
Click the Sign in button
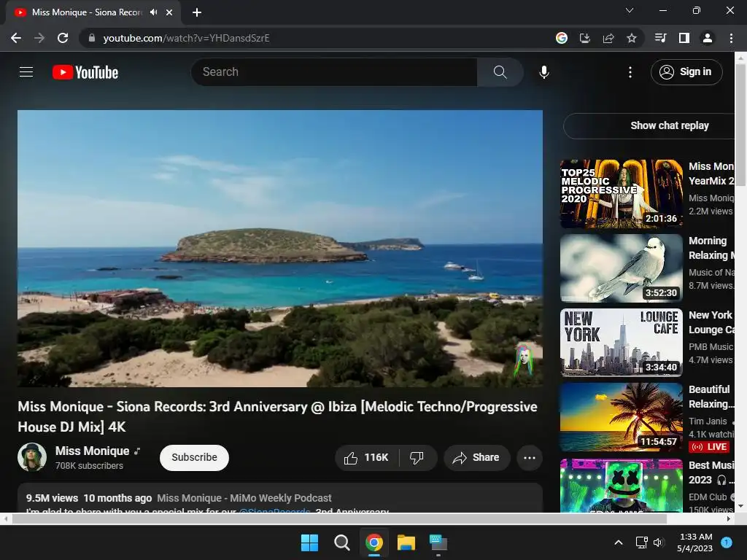coord(686,72)
